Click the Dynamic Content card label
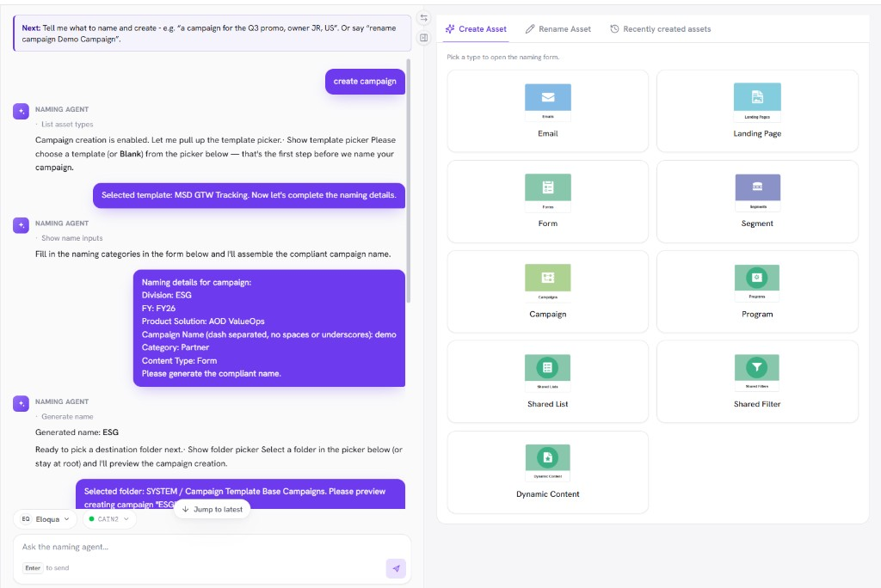 click(x=548, y=494)
